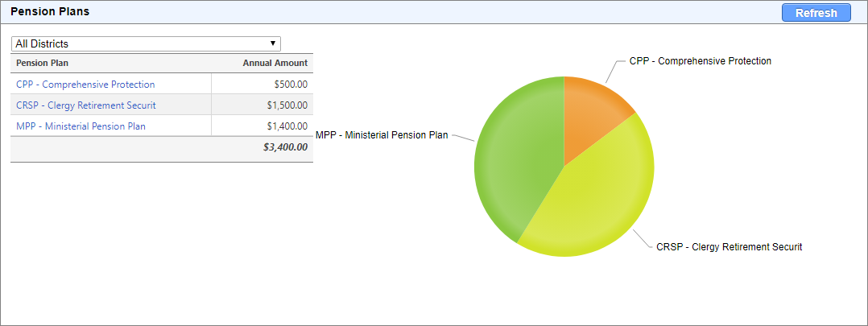
Task: Click the $3,400.00 total amount
Action: tap(285, 147)
